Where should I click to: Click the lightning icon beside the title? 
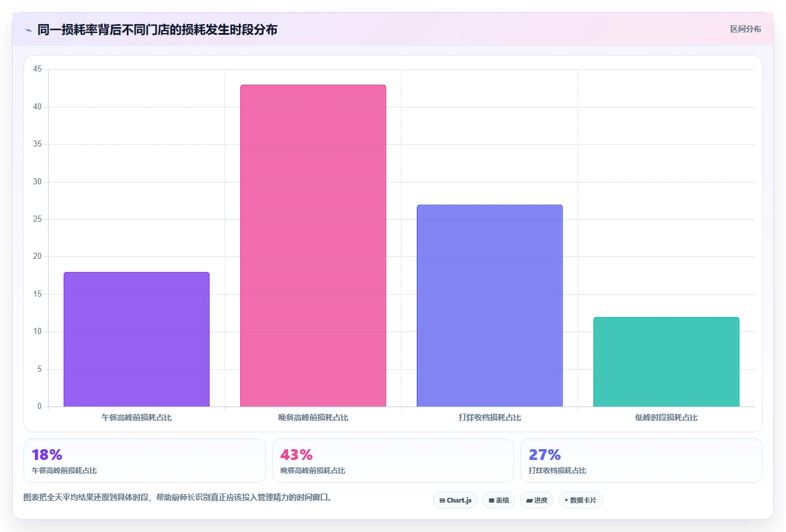pyautogui.click(x=28, y=30)
